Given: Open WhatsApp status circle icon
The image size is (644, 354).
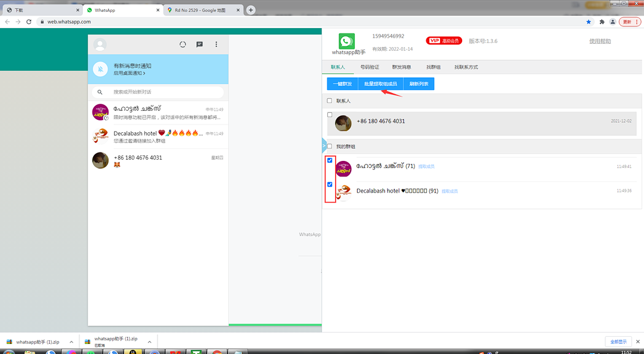Looking at the screenshot, I should pyautogui.click(x=183, y=44).
